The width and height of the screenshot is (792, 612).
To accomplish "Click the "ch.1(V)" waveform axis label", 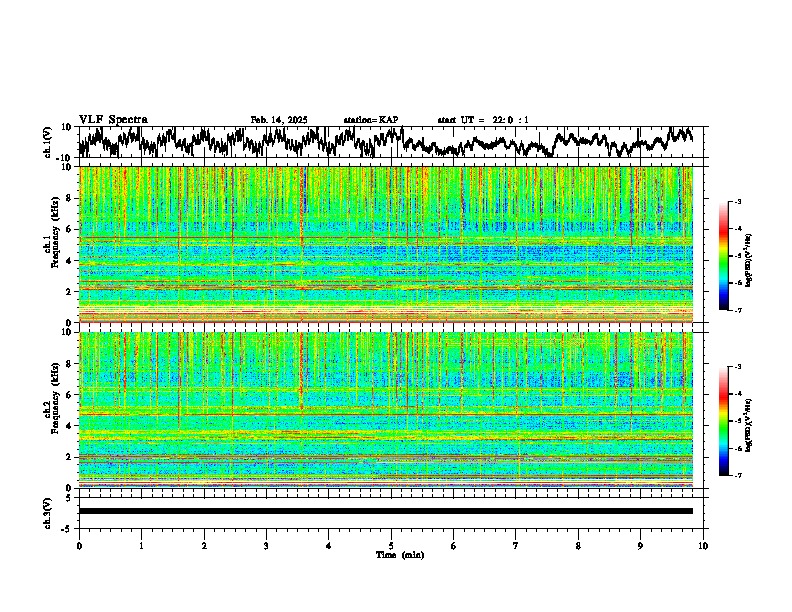I will pos(48,142).
